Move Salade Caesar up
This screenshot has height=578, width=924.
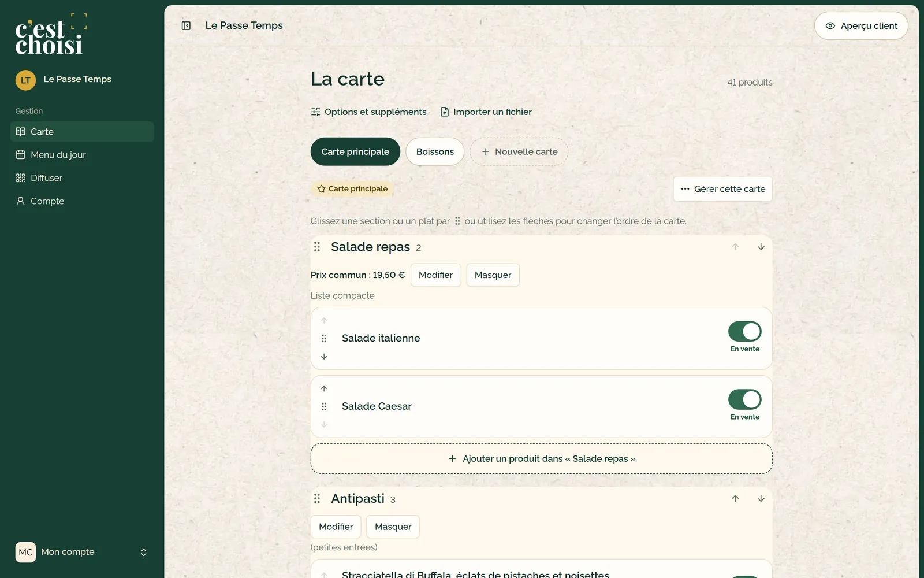[324, 388]
